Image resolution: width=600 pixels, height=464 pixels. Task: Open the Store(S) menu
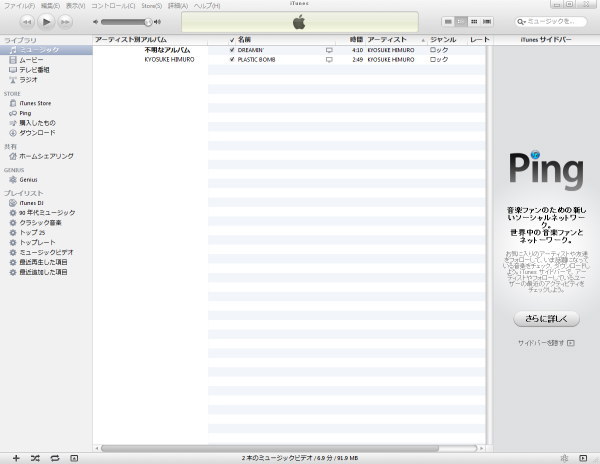click(152, 6)
